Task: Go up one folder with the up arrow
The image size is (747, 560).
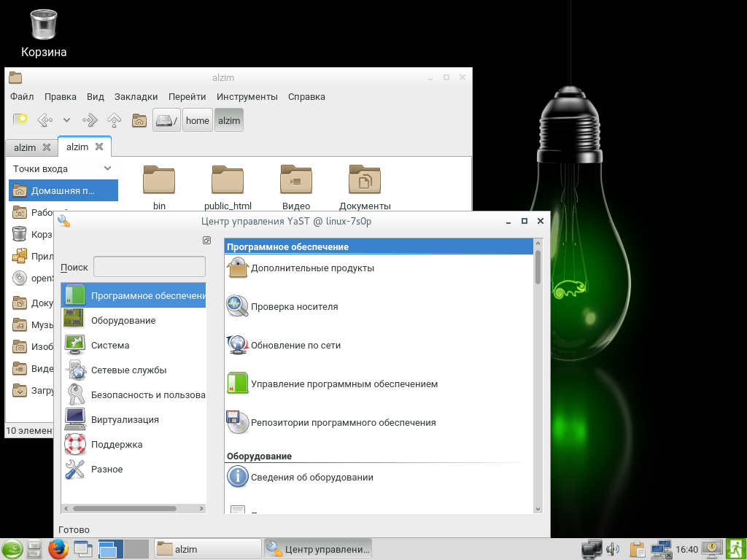Action: (x=114, y=120)
